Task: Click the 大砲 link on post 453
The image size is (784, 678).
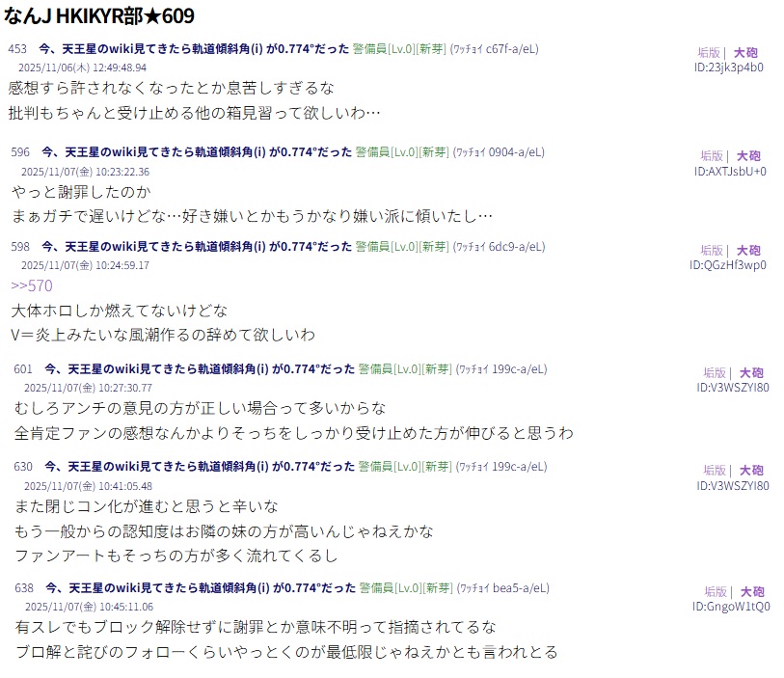Action: click(746, 53)
